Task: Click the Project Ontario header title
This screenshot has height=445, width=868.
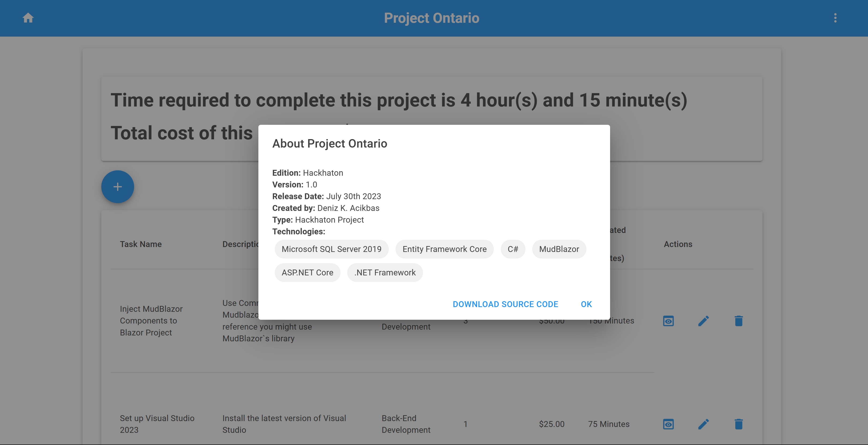Action: coord(431,18)
